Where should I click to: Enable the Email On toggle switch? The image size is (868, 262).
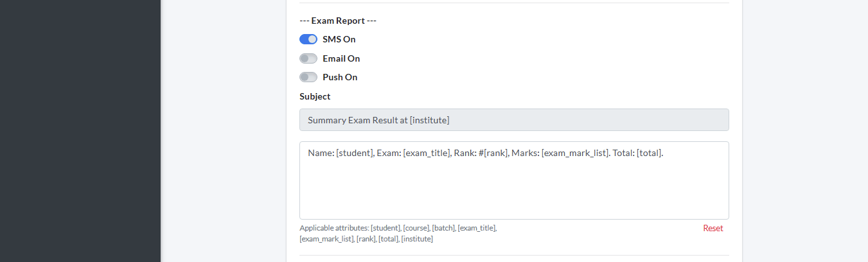pyautogui.click(x=308, y=58)
